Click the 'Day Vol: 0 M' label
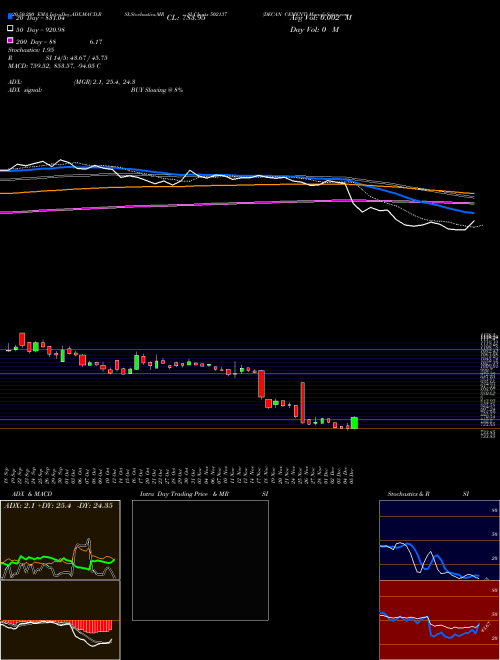 click(x=314, y=29)
